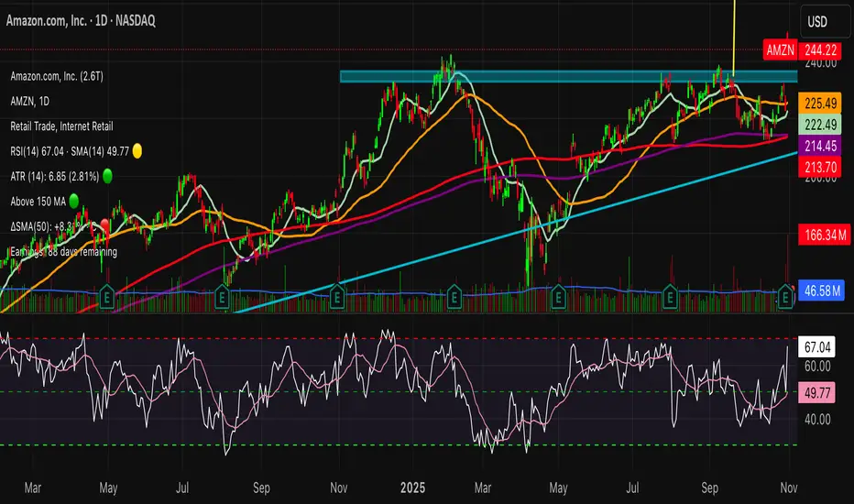The image size is (854, 504).
Task: Click the red dot beside ΔSMA(50)
Action: click(x=104, y=225)
